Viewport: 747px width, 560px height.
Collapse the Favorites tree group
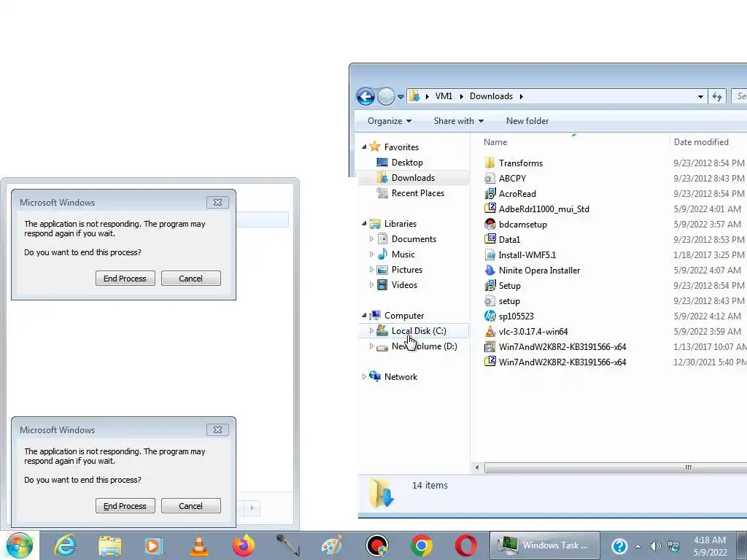click(x=364, y=147)
